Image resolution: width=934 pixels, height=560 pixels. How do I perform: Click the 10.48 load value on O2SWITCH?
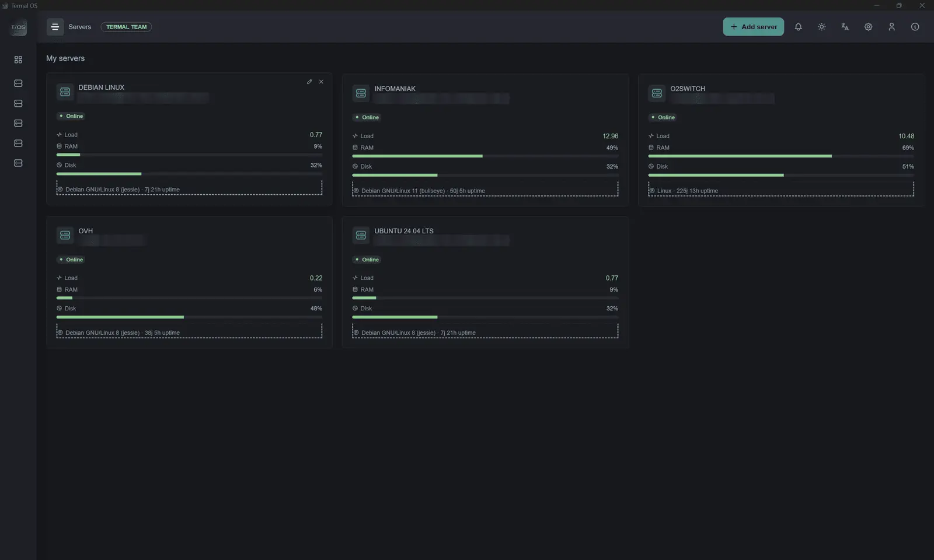906,136
